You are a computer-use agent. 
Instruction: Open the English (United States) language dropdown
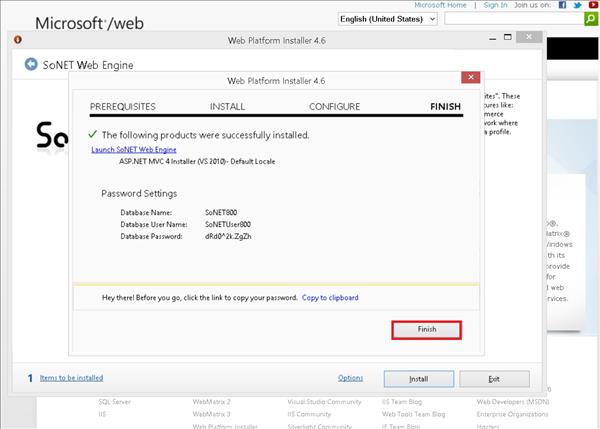(x=388, y=19)
